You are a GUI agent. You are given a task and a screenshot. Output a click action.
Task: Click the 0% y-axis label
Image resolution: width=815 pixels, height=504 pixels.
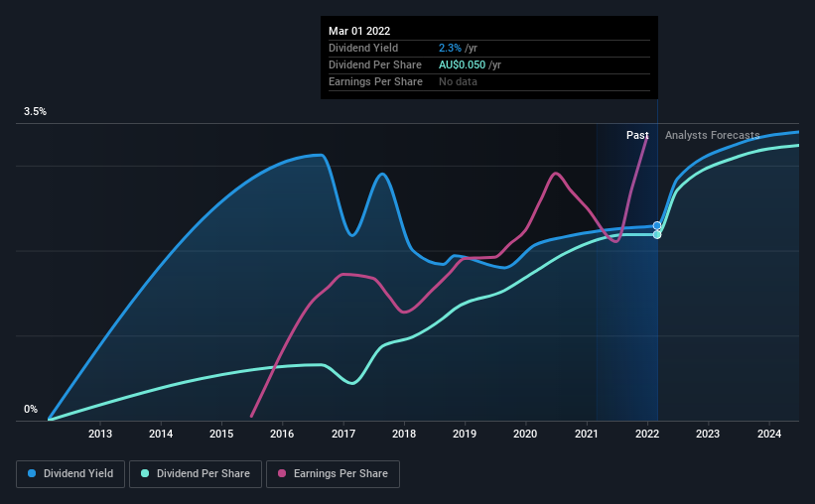click(x=31, y=410)
